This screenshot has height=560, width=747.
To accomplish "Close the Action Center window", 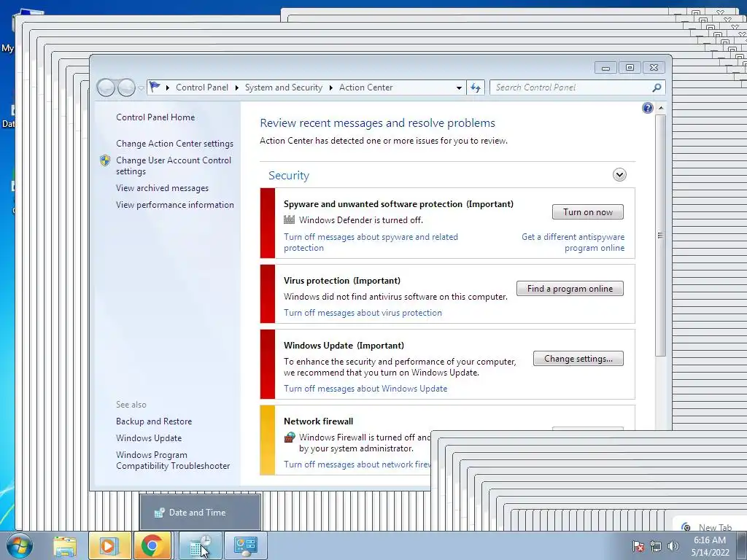I will [x=654, y=68].
